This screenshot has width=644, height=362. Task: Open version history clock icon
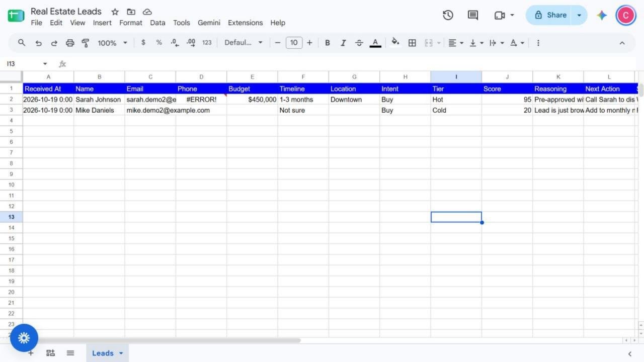[x=448, y=15]
